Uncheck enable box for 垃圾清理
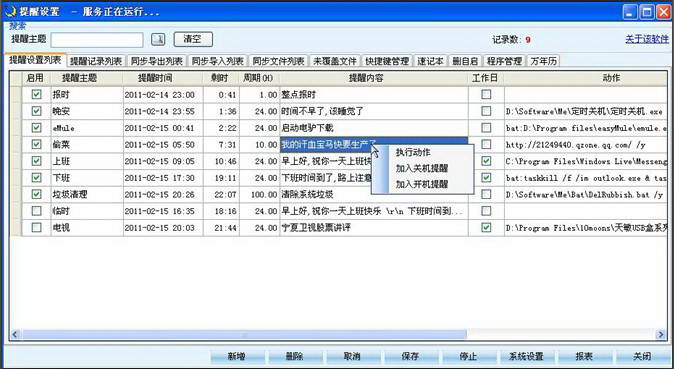Image resolution: width=674 pixels, height=369 pixels. [x=37, y=194]
